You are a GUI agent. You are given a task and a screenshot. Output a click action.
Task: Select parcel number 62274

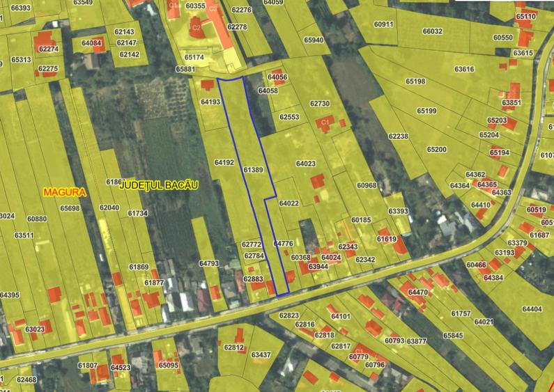(49, 49)
